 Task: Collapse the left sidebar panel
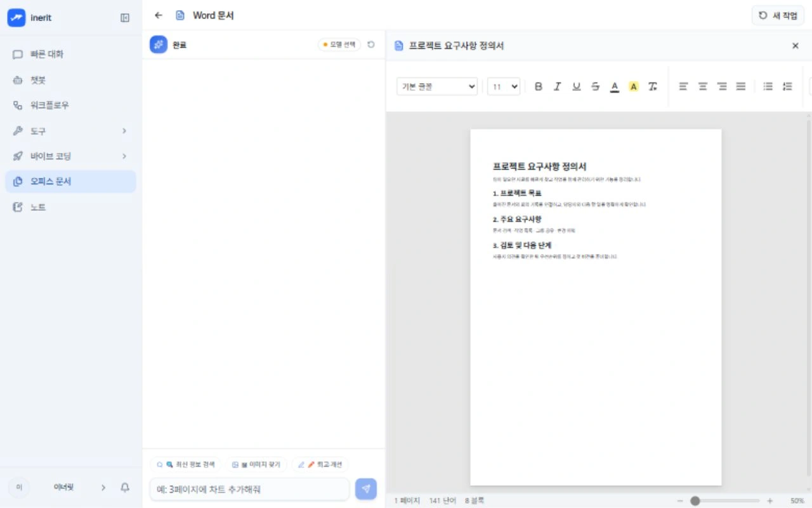(125, 18)
